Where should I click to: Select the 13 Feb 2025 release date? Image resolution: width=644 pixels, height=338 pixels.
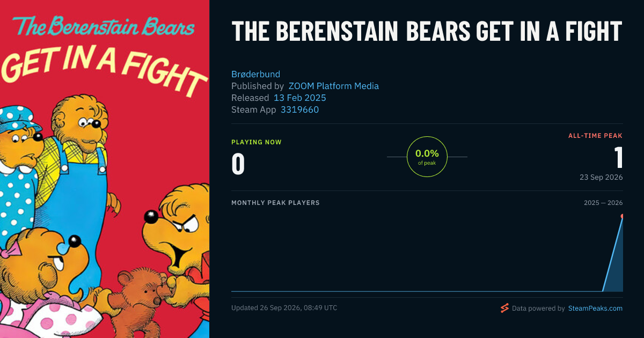click(300, 98)
